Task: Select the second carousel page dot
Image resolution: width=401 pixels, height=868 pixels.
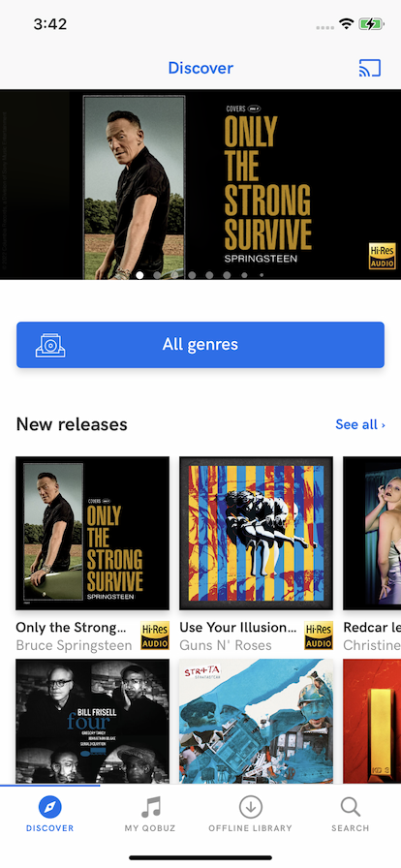Action: tap(157, 274)
